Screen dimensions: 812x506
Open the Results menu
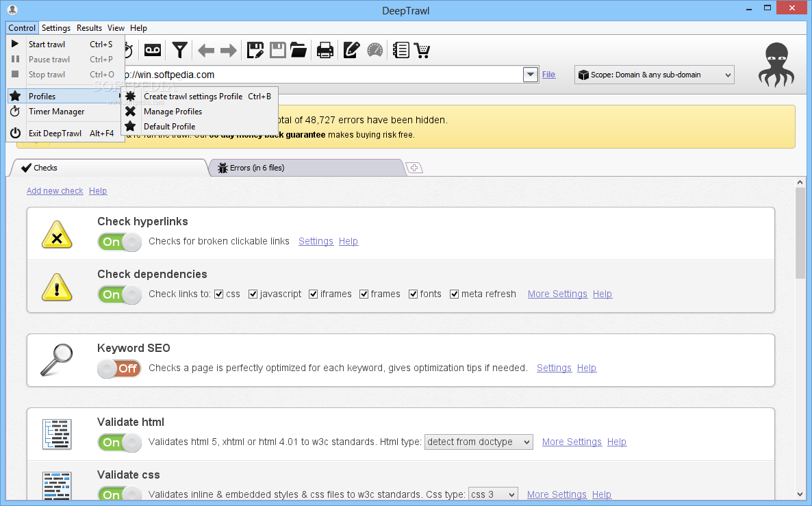(89, 28)
